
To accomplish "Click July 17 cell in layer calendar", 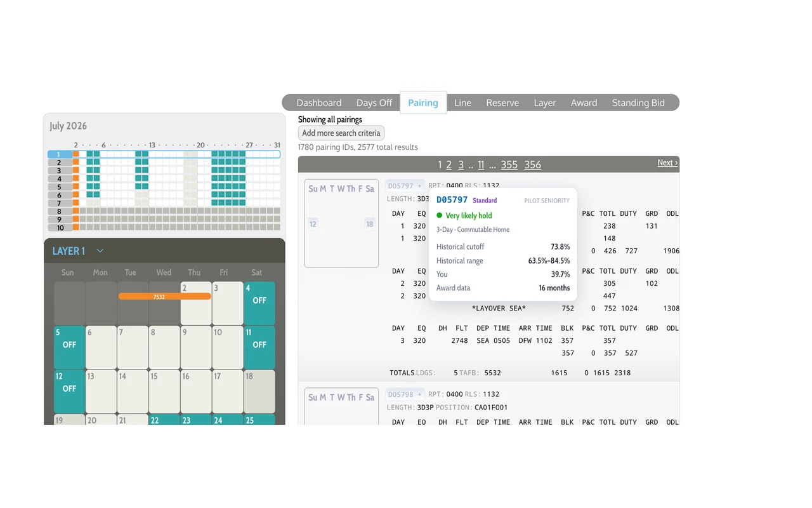I will 228,392.
